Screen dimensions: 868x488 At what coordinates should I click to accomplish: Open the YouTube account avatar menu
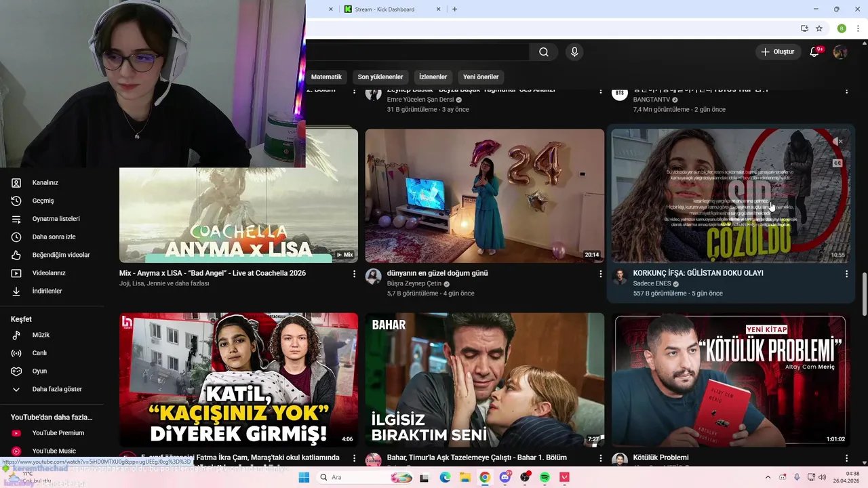coord(840,52)
